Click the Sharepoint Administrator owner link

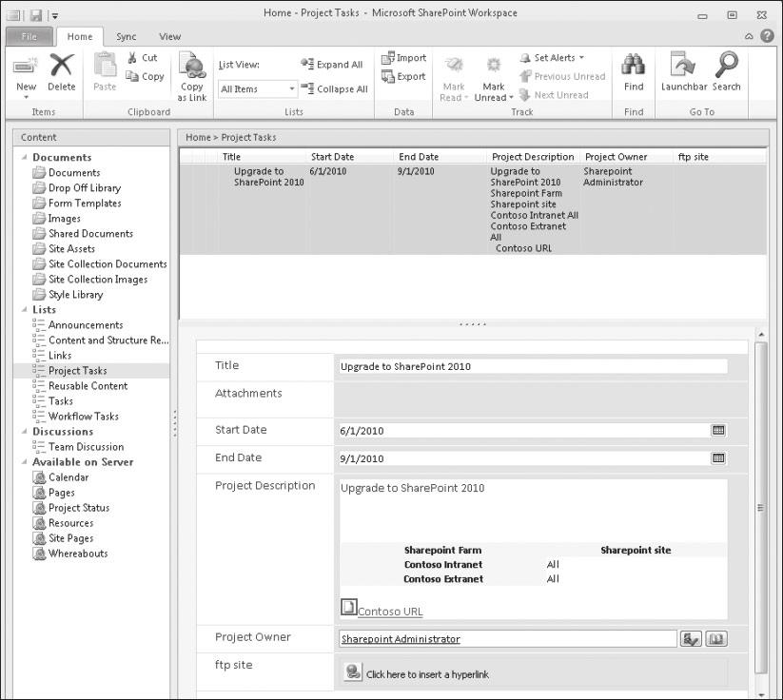point(401,639)
